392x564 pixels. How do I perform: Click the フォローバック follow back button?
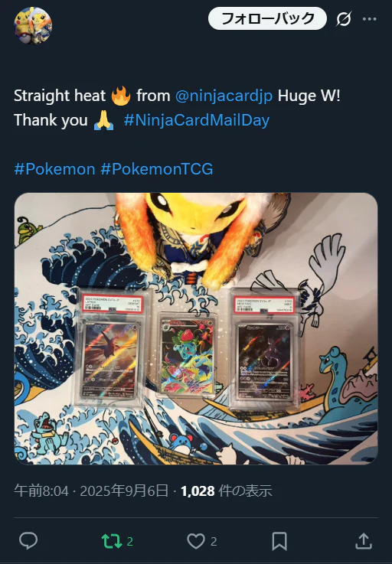coord(267,18)
